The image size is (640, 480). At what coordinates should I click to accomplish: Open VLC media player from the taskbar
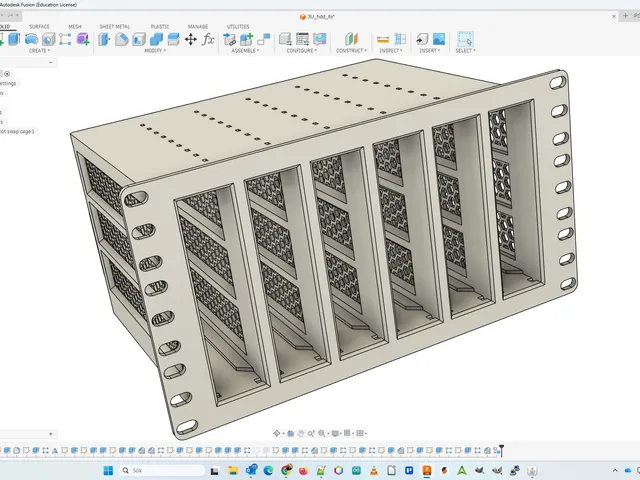374,471
